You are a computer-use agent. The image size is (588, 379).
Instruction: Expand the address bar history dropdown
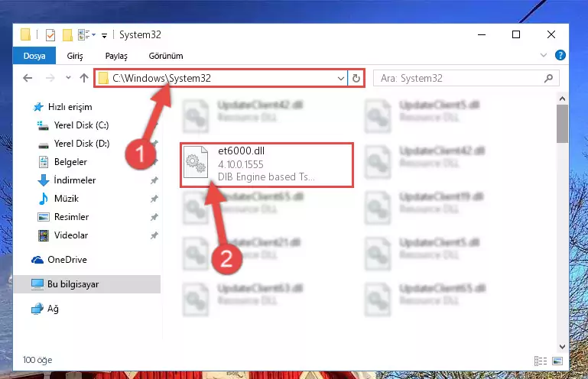pyautogui.click(x=340, y=79)
